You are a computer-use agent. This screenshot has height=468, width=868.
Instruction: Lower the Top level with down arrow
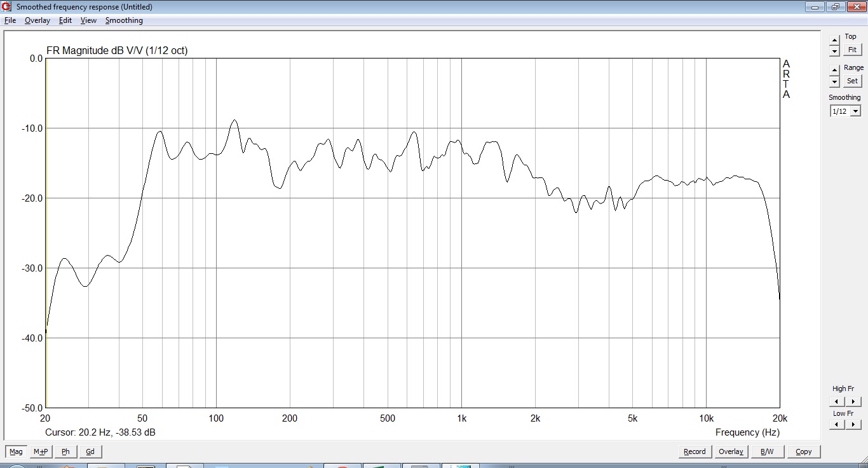[x=834, y=51]
